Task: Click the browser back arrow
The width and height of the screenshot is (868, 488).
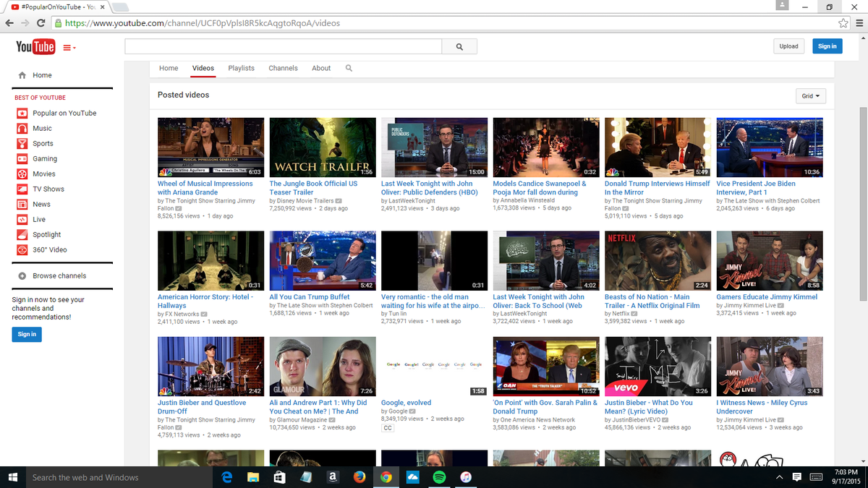Action: pyautogui.click(x=9, y=23)
